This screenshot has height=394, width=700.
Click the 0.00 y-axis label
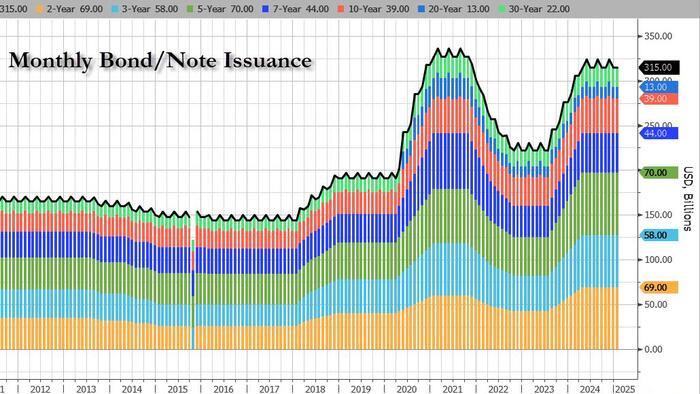654,349
